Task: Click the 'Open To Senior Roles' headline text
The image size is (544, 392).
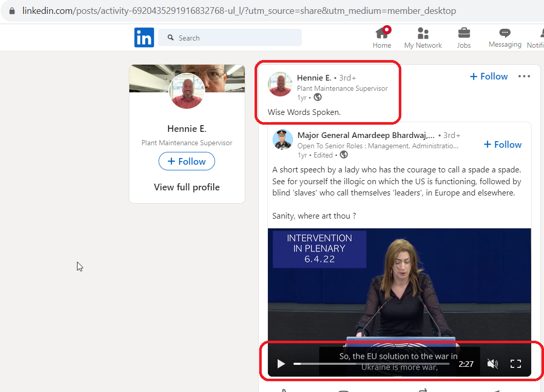Action: click(x=378, y=146)
